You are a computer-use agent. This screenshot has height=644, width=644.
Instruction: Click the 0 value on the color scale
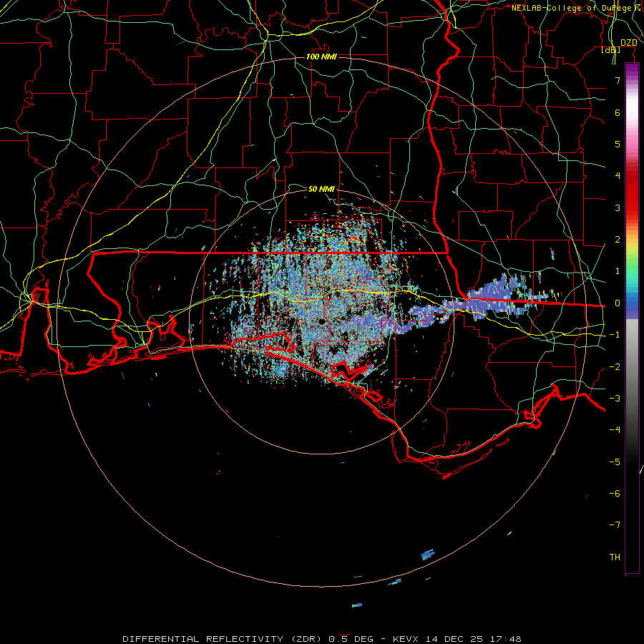pyautogui.click(x=618, y=303)
